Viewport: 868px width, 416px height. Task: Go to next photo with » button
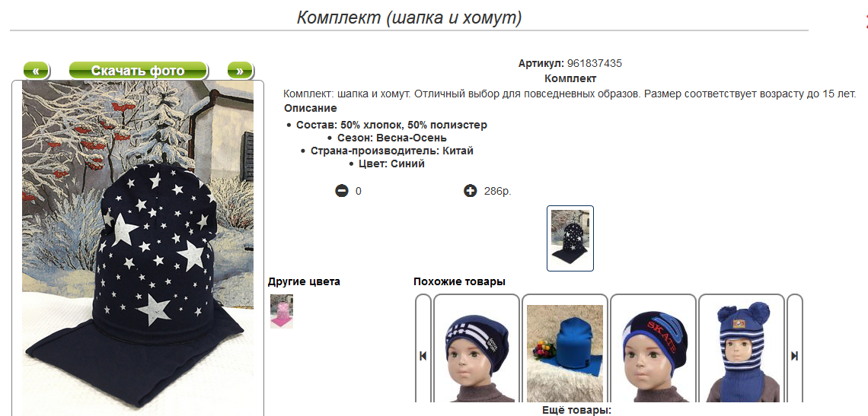pos(241,71)
